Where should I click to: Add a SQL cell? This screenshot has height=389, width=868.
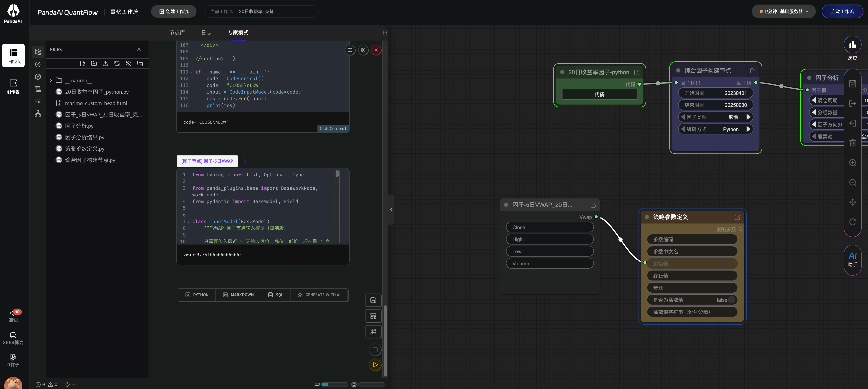pyautogui.click(x=276, y=295)
